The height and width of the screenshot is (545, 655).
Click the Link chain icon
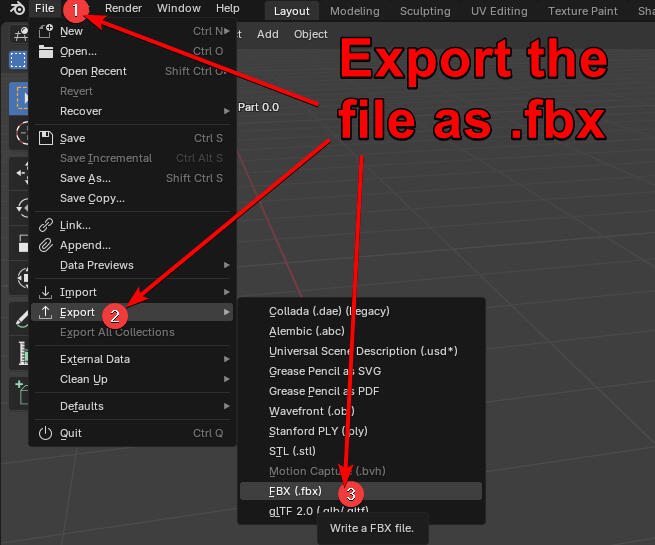tap(45, 225)
